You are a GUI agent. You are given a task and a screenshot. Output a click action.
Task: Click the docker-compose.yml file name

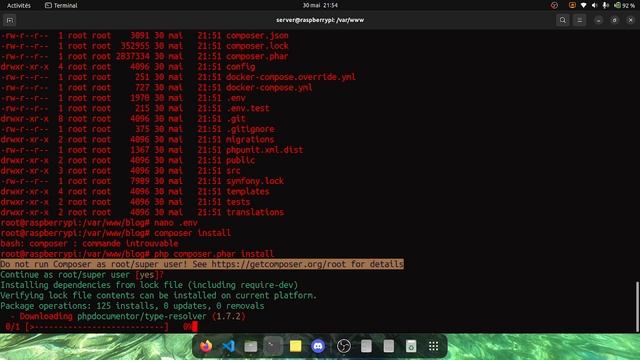(x=269, y=87)
